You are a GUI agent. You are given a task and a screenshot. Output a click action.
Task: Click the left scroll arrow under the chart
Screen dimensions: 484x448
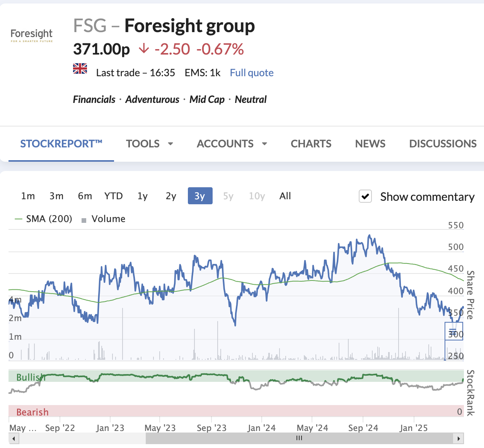point(14,438)
